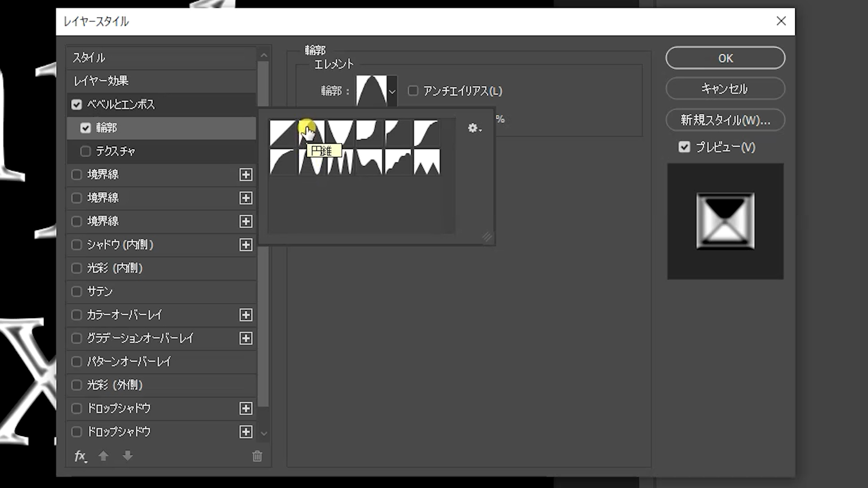Screen dimensions: 868x488
Task: Click the trash delete effect icon
Action: 257,456
